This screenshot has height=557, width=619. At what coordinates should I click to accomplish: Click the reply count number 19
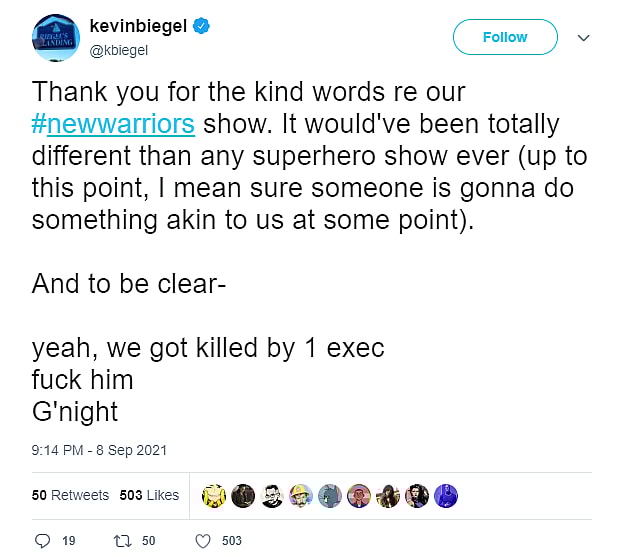click(69, 541)
